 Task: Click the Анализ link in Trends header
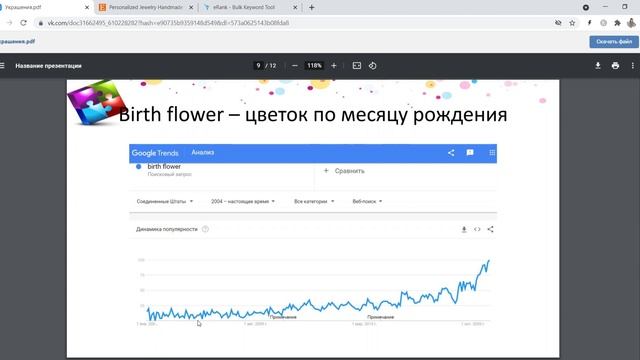click(x=203, y=152)
